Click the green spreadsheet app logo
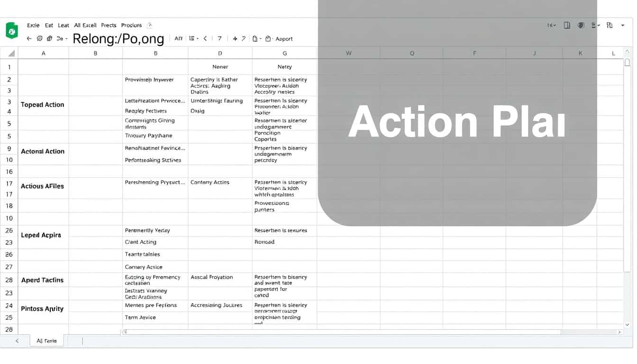The image size is (637, 364). [x=11, y=31]
